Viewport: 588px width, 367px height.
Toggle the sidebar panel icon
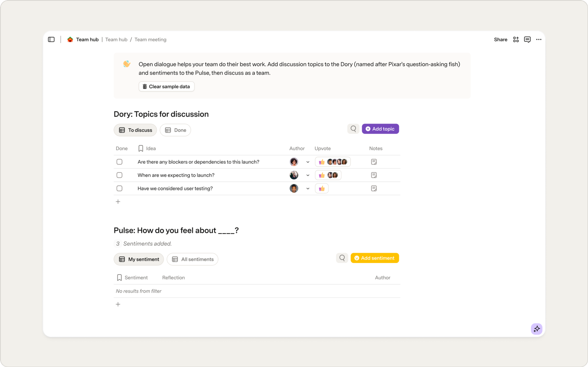[x=51, y=39]
